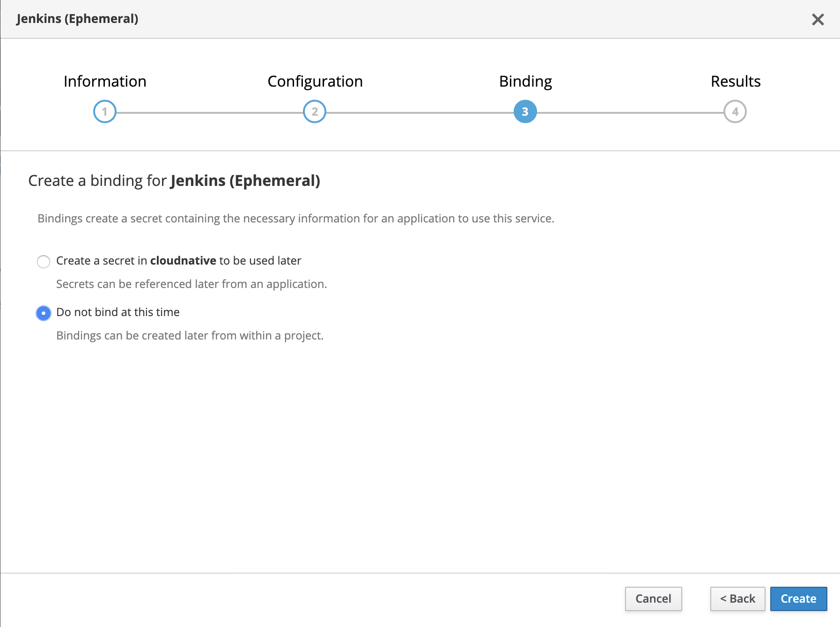840x627 pixels.
Task: Cancel the Jenkins provisioning wizard
Action: [x=653, y=599]
